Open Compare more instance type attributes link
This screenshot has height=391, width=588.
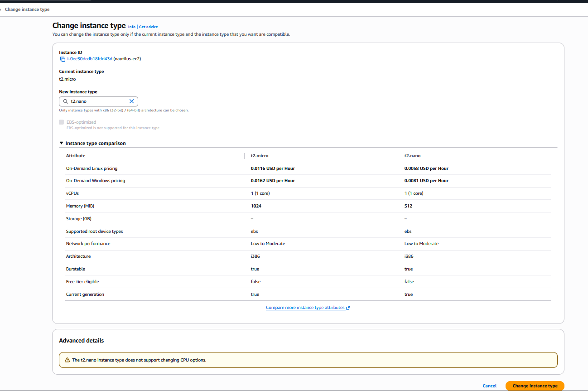pos(305,308)
